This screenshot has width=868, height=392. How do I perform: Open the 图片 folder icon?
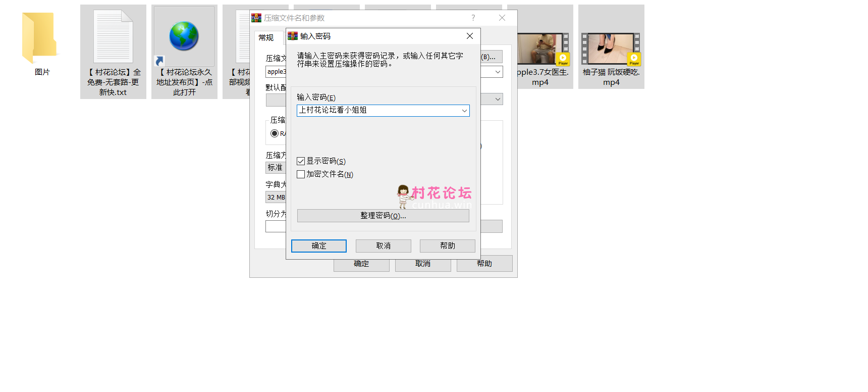(40, 38)
